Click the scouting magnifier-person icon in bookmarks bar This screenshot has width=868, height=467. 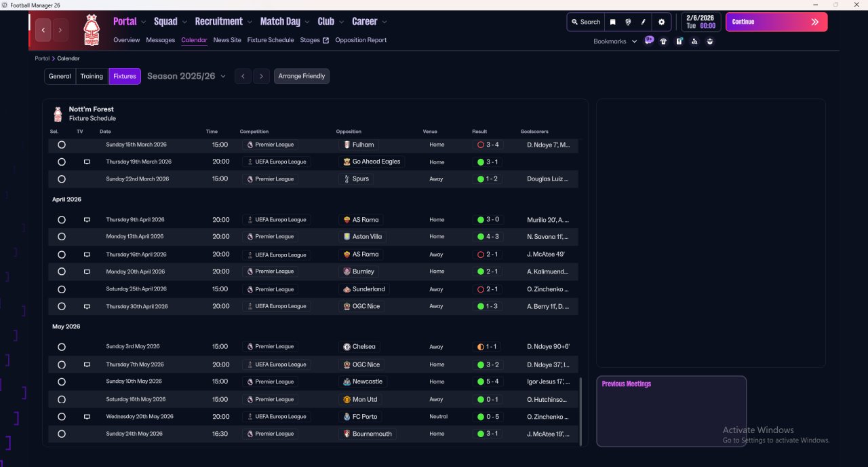[x=694, y=41]
